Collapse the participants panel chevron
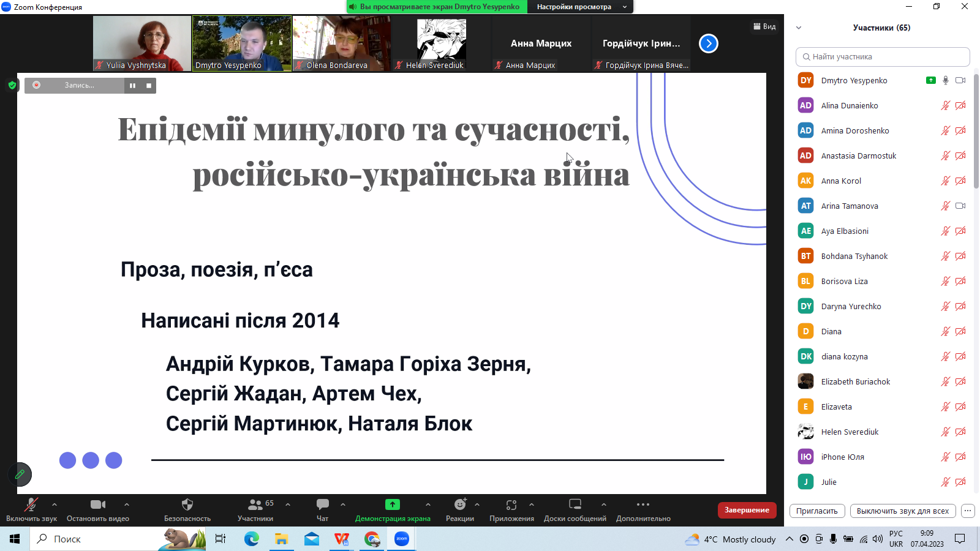The height and width of the screenshot is (551, 980). tap(799, 28)
